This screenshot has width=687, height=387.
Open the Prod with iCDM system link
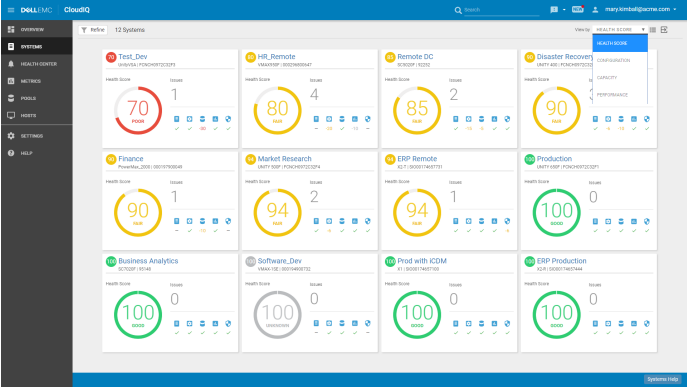click(x=422, y=261)
